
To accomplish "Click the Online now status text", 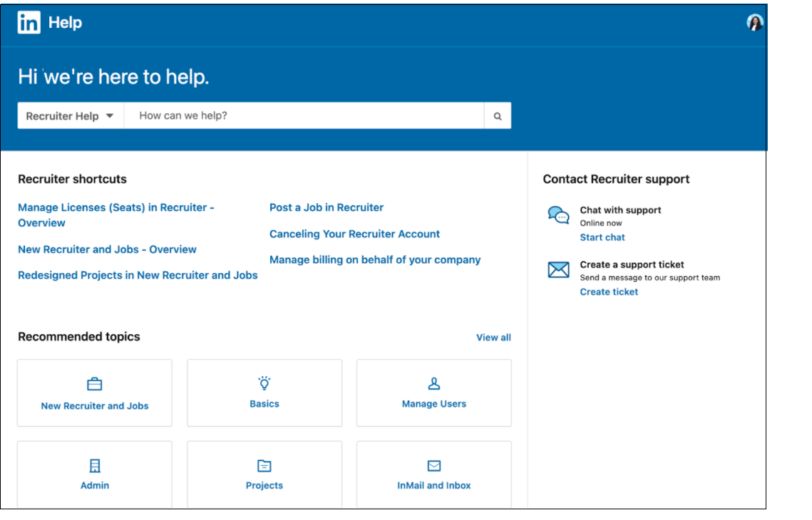I will [x=601, y=223].
